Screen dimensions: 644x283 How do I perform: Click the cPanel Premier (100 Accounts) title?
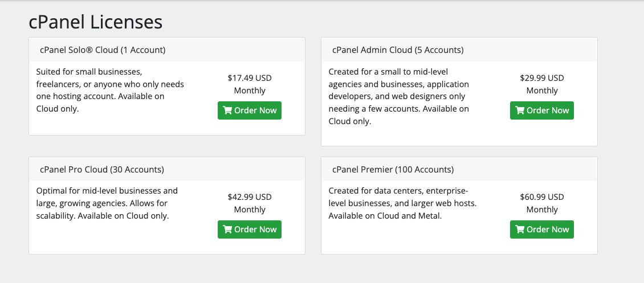393,169
